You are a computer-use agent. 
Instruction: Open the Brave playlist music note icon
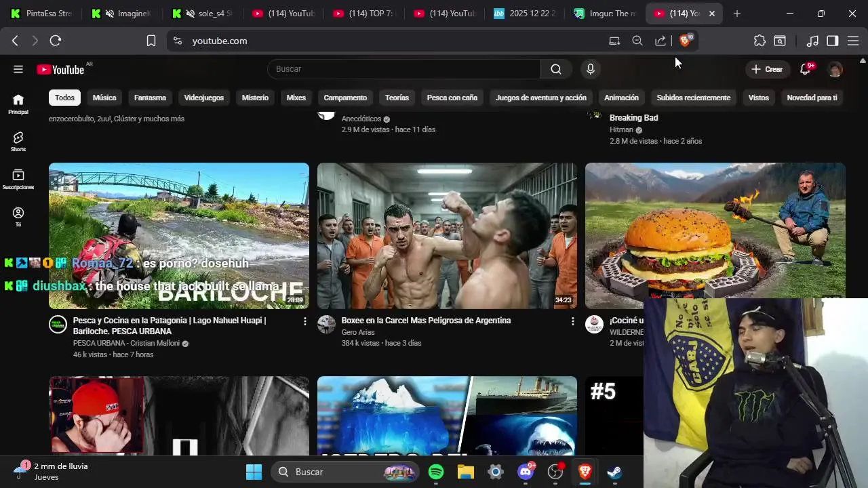pos(812,41)
